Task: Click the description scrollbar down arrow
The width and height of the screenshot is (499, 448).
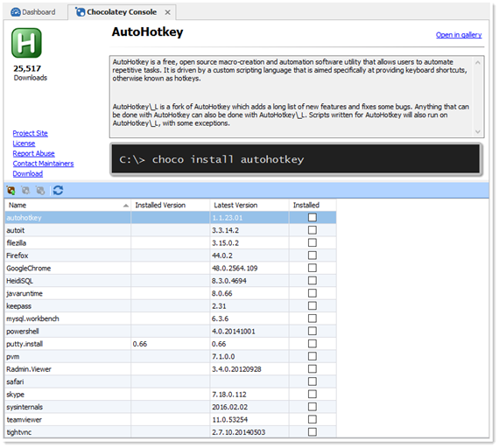Action: [478, 132]
